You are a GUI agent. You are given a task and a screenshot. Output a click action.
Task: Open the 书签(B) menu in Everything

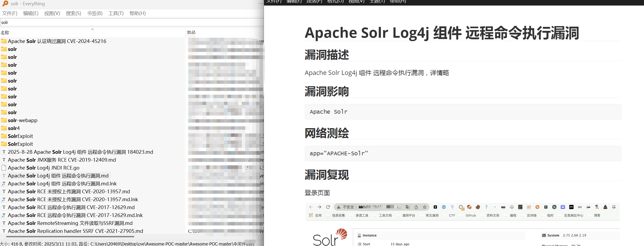(x=95, y=13)
